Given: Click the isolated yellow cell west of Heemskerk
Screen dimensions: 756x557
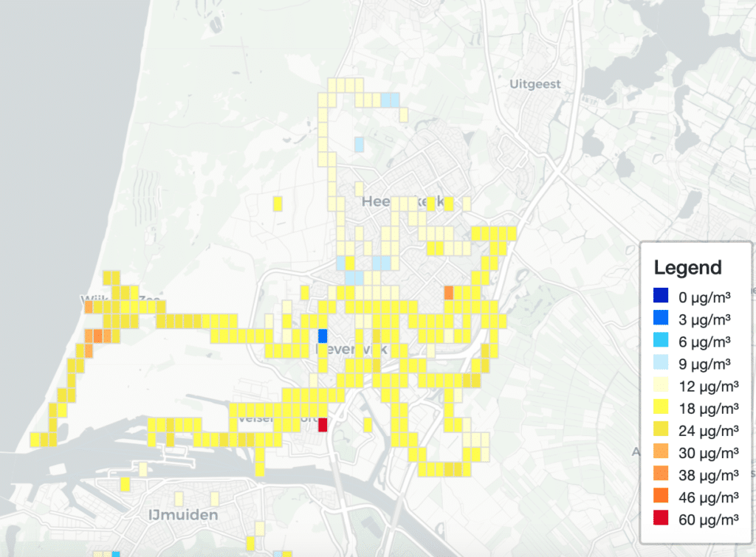Looking at the screenshot, I should [x=278, y=204].
